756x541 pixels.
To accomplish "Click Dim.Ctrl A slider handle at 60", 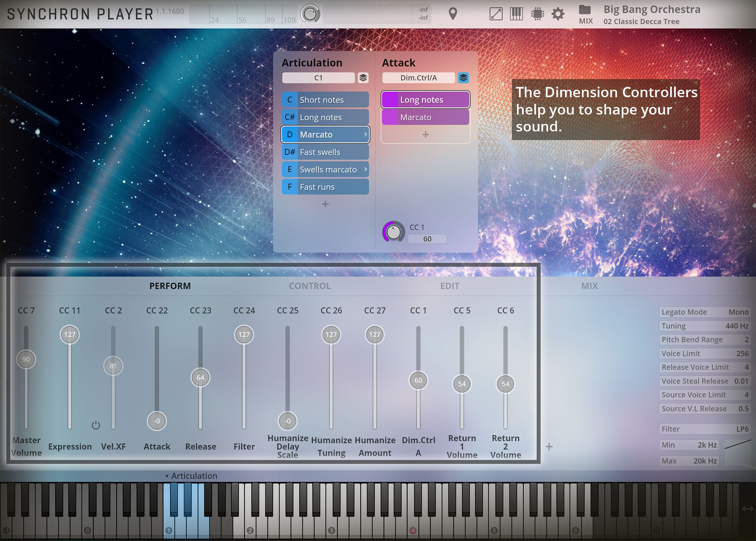I will point(418,380).
